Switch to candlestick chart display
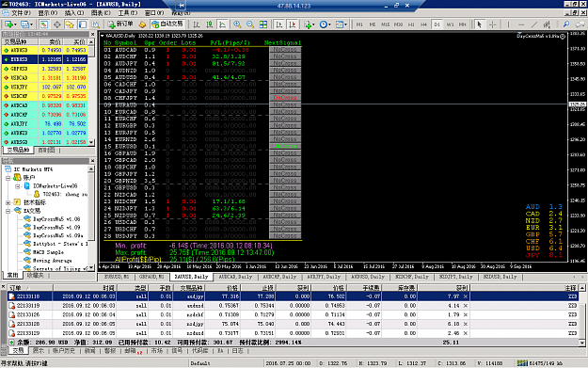This screenshot has height=368, width=588. point(209,24)
